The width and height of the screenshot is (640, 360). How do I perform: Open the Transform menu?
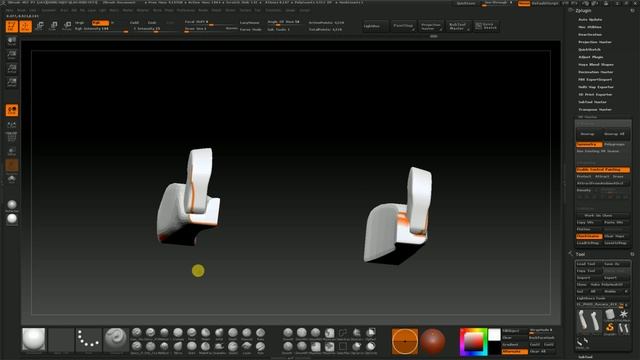pyautogui.click(x=273, y=10)
